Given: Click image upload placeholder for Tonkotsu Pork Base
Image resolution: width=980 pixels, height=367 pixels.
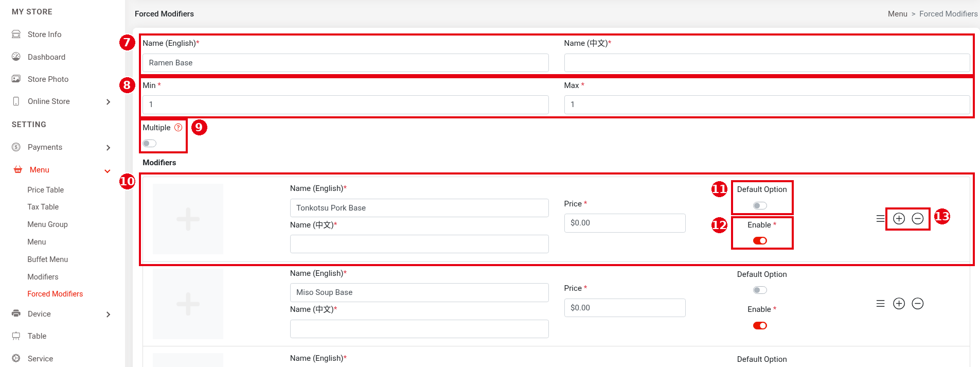Looking at the screenshot, I should tap(188, 219).
